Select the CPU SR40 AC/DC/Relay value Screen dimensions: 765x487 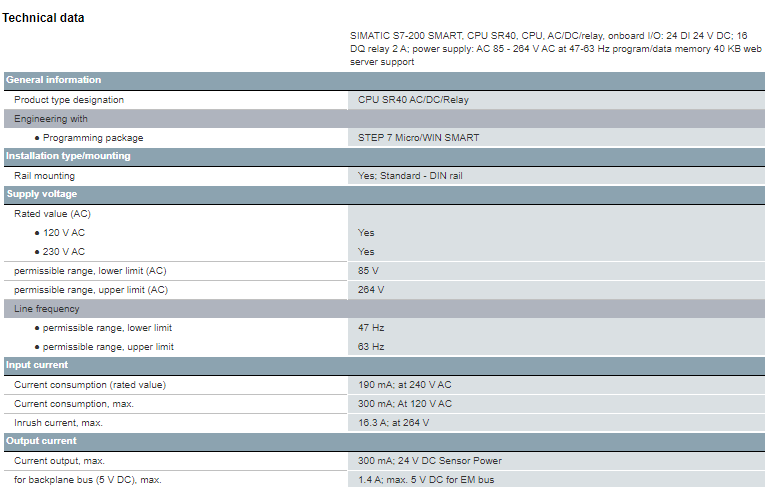click(x=413, y=100)
